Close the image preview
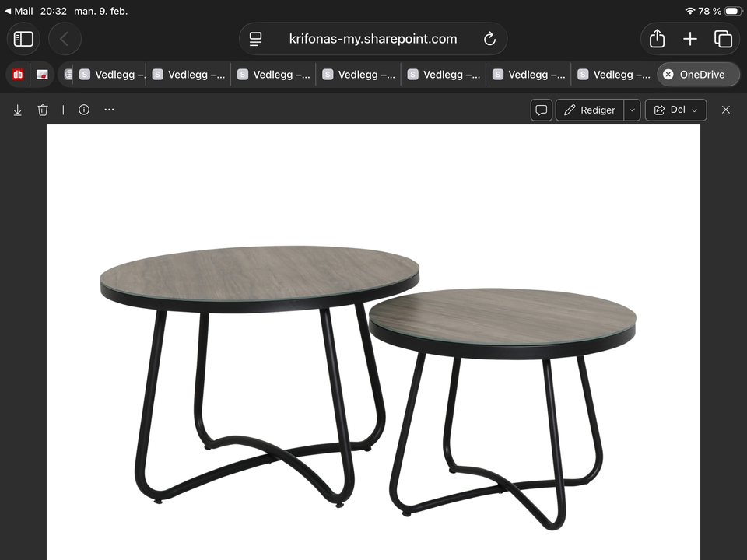The width and height of the screenshot is (747, 560). click(x=725, y=110)
